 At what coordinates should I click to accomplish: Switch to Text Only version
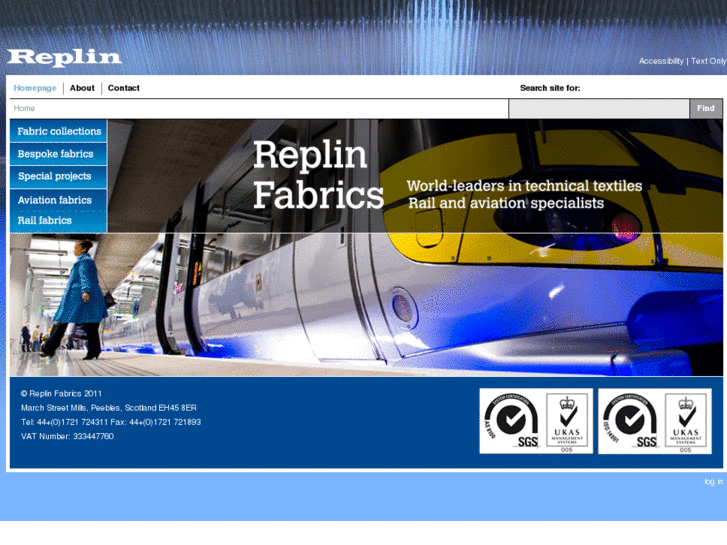[708, 61]
